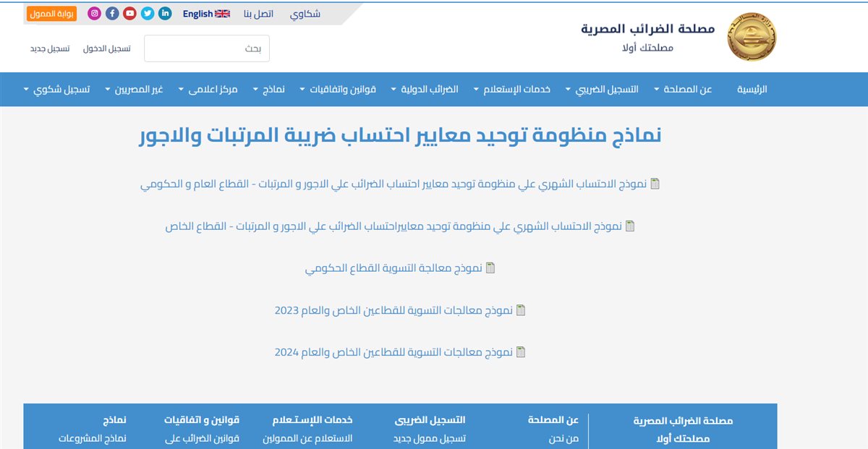Screen dimensions: 868x449
Task: Click the بوابة الممول orange button
Action: click(x=52, y=14)
